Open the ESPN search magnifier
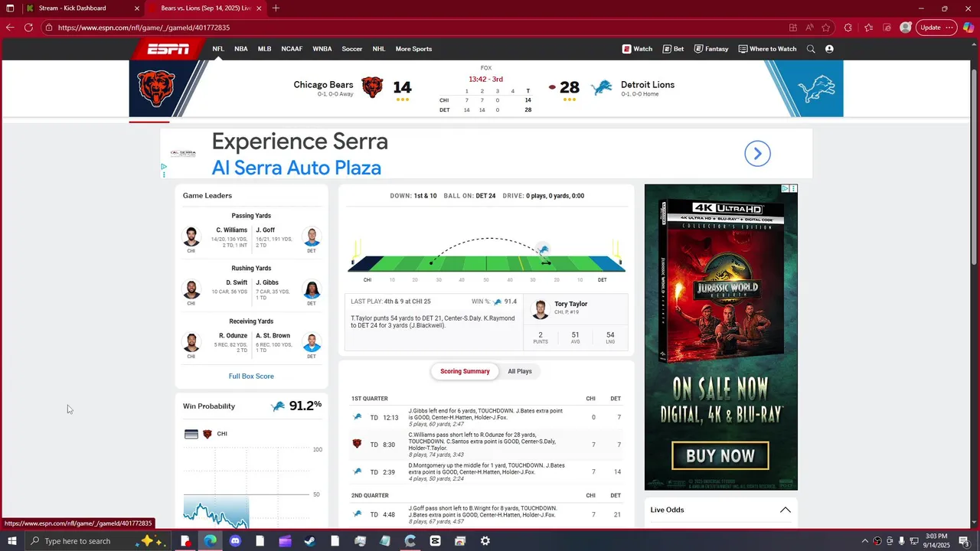The image size is (980, 551). click(811, 49)
